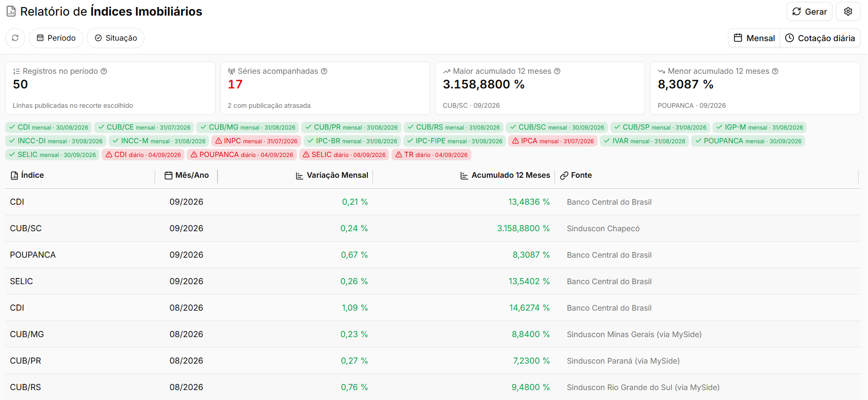868x400 pixels.
Task: Click the Sinduscon Chapecó source cell
Action: coord(603,228)
